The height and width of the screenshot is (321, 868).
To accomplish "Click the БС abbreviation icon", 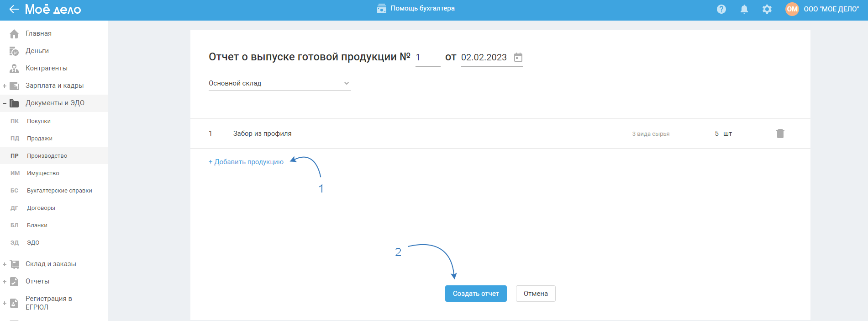I will (15, 191).
